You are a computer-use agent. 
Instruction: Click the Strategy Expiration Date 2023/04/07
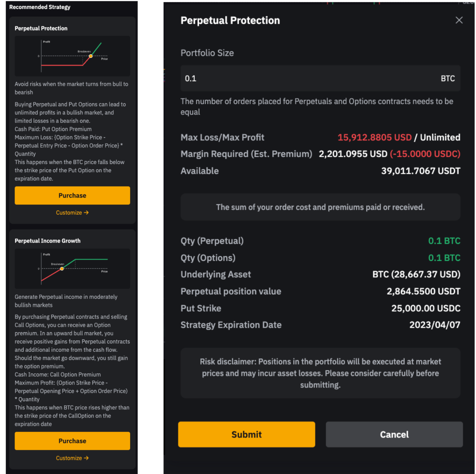click(435, 324)
